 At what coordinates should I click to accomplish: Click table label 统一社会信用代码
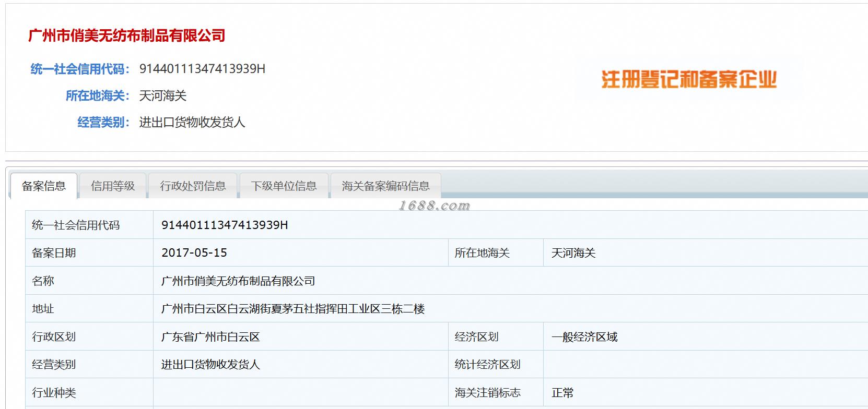[76, 225]
